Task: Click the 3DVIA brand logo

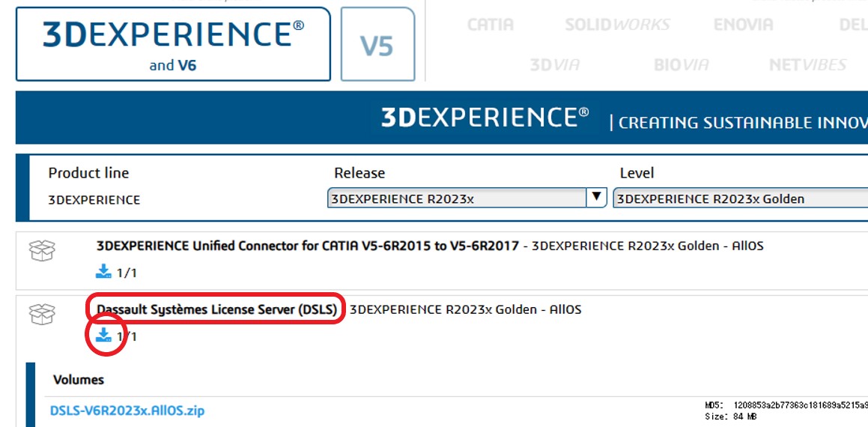Action: pyautogui.click(x=554, y=65)
